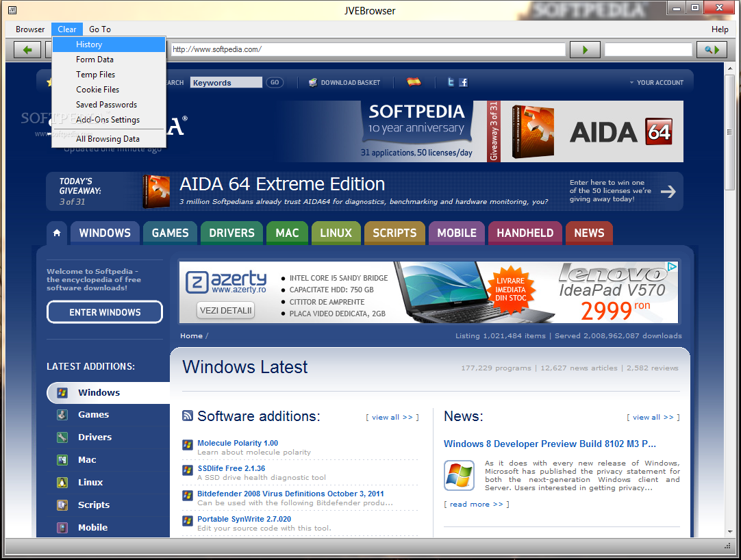Close the Clear menu in the menu bar
741x560 pixels.
(x=67, y=29)
